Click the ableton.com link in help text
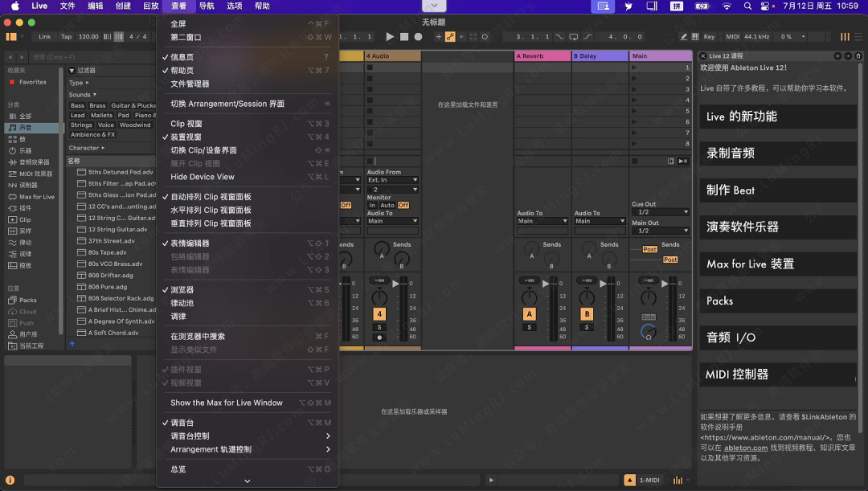Image resolution: width=868 pixels, height=491 pixels. pyautogui.click(x=746, y=448)
